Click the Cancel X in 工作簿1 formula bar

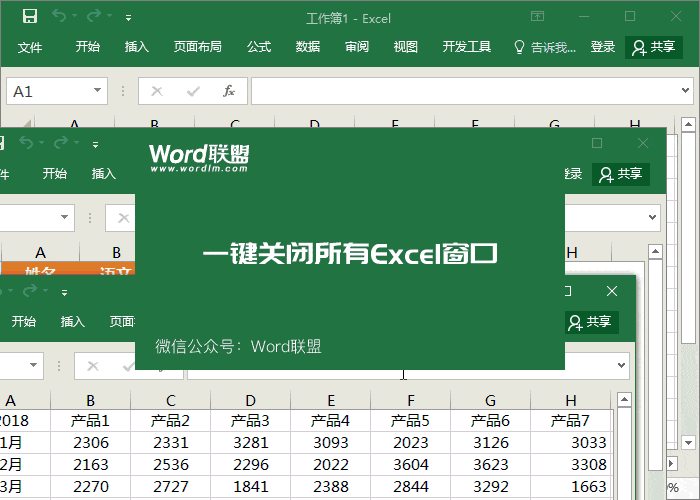click(x=157, y=92)
